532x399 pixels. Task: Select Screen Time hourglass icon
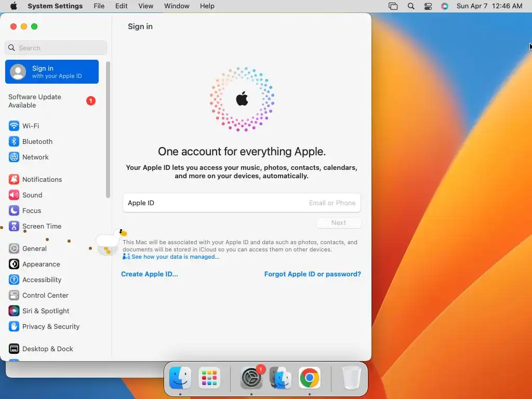(x=14, y=227)
